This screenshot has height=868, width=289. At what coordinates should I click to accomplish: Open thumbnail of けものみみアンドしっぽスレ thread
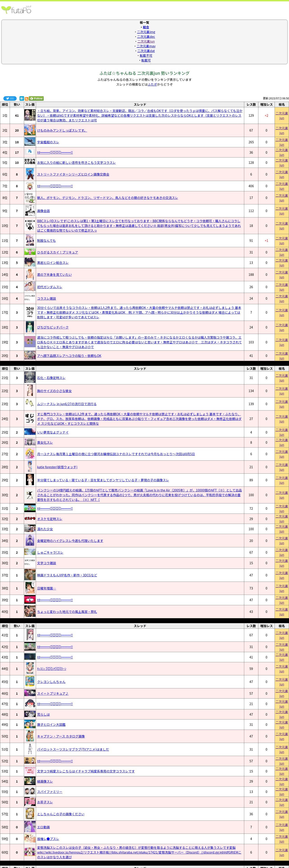tap(30, 130)
